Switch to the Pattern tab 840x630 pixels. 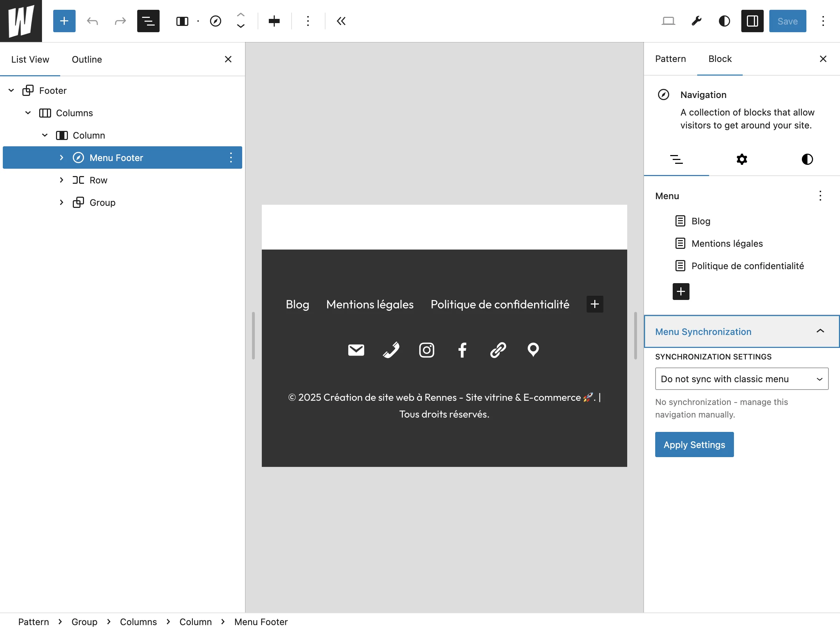pos(670,59)
